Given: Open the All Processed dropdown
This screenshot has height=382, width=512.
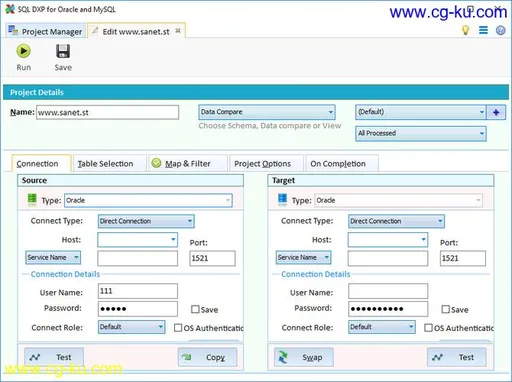Looking at the screenshot, I should pos(421,133).
